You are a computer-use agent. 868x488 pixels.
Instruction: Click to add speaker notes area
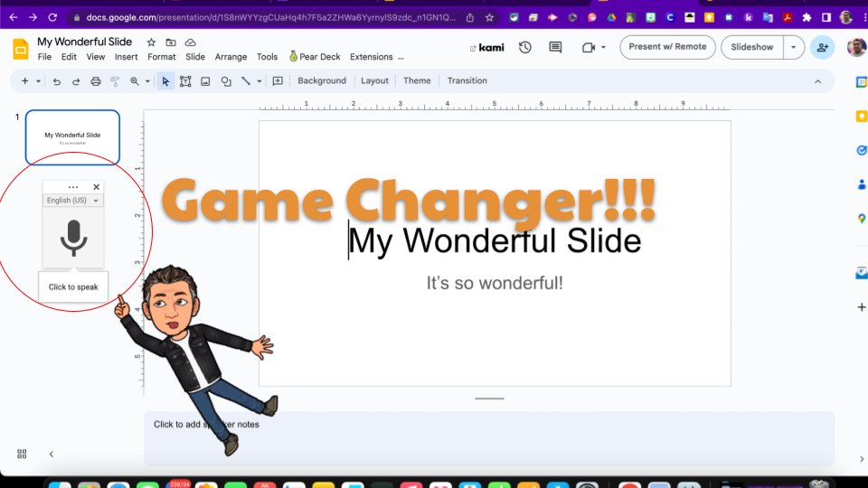pos(489,438)
